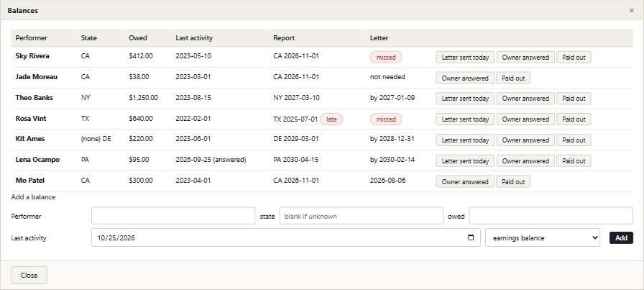Mark Jade Moreau as Paid out
The image size is (644, 290).
tap(513, 78)
